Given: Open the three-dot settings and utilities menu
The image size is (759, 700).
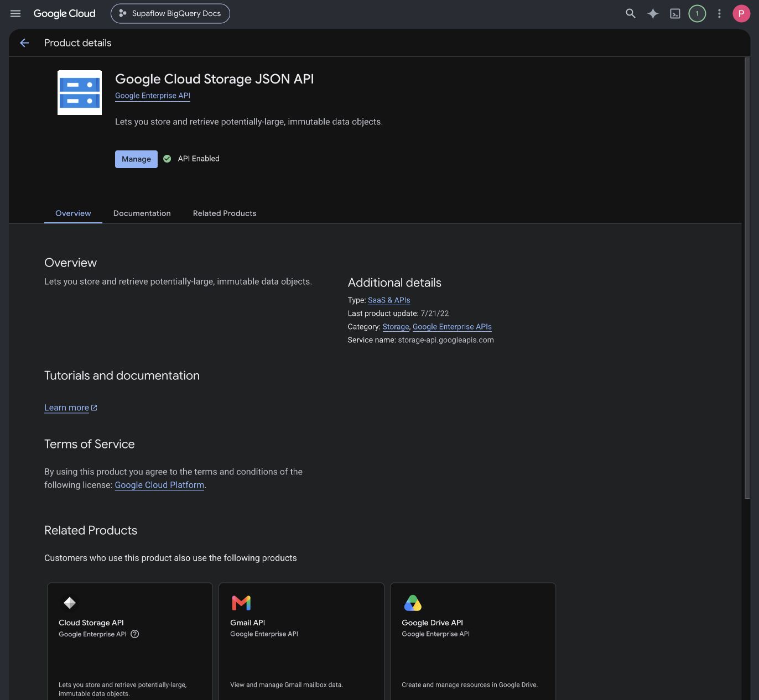Looking at the screenshot, I should 719,13.
